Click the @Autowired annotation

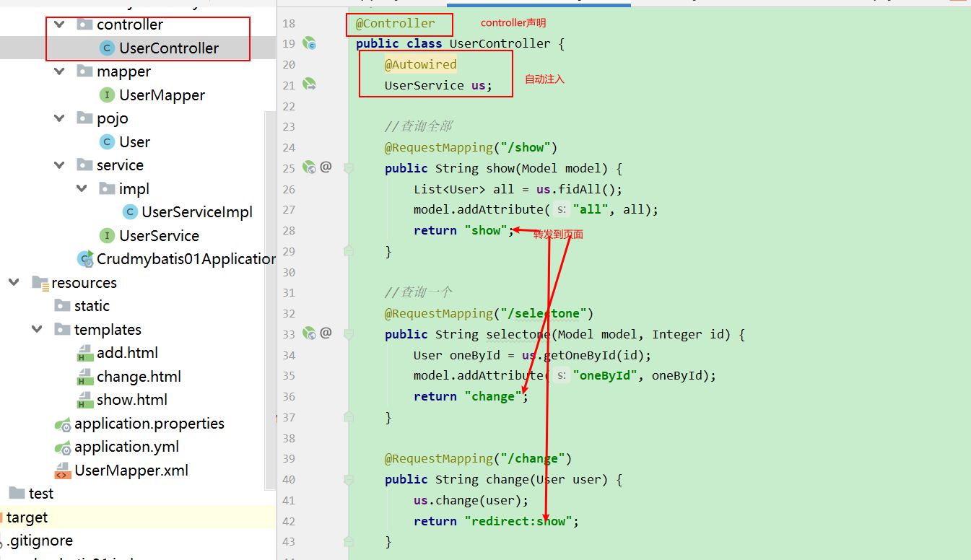tap(420, 64)
